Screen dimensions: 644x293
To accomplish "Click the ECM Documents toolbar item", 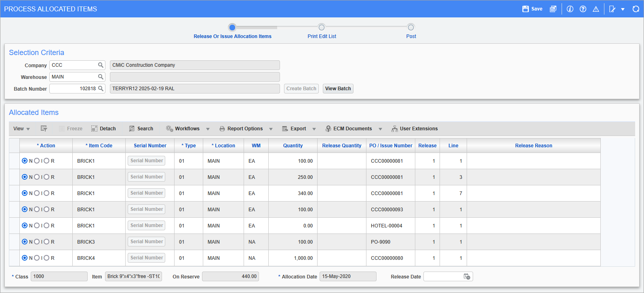I will click(349, 129).
